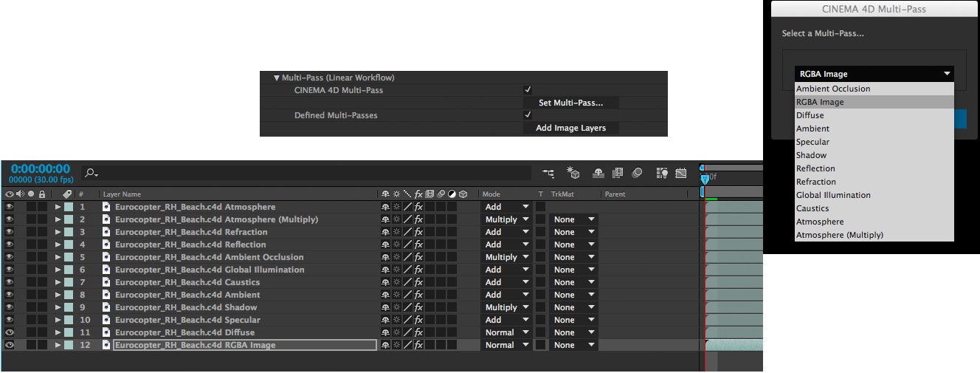This screenshot has width=980, height=373.
Task: Click the Shy switch on Atmosphere layer
Action: (x=385, y=207)
